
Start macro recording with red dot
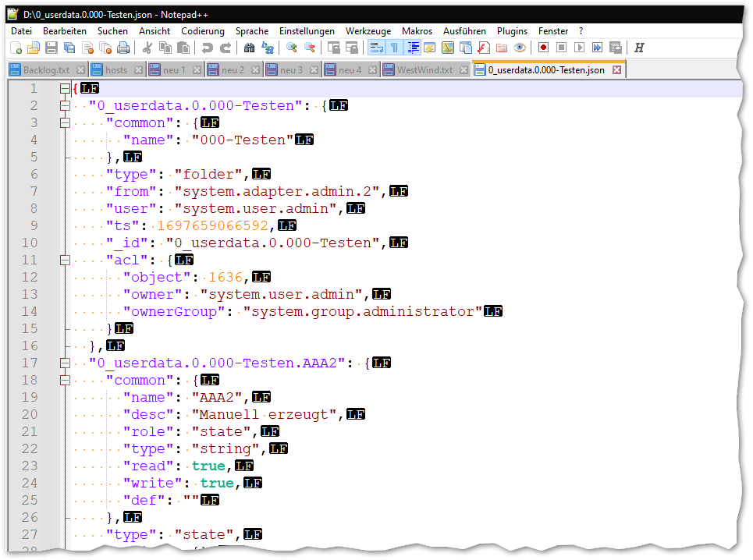pos(544,48)
